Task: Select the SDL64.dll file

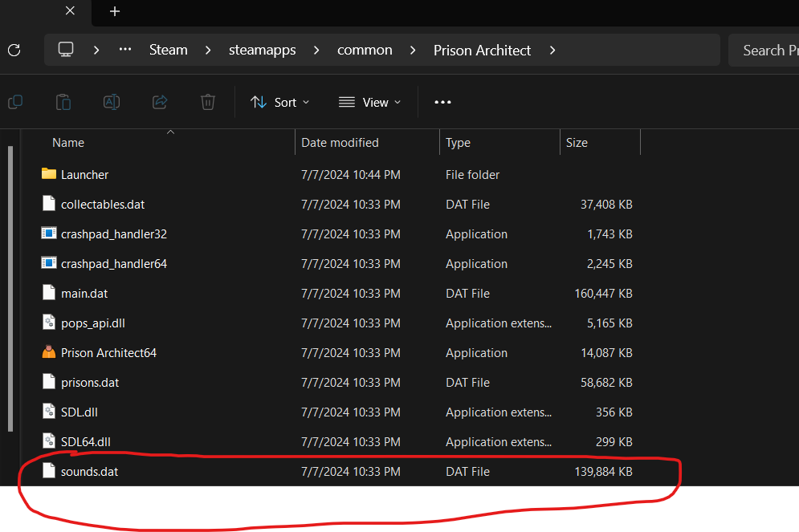Action: tap(86, 441)
